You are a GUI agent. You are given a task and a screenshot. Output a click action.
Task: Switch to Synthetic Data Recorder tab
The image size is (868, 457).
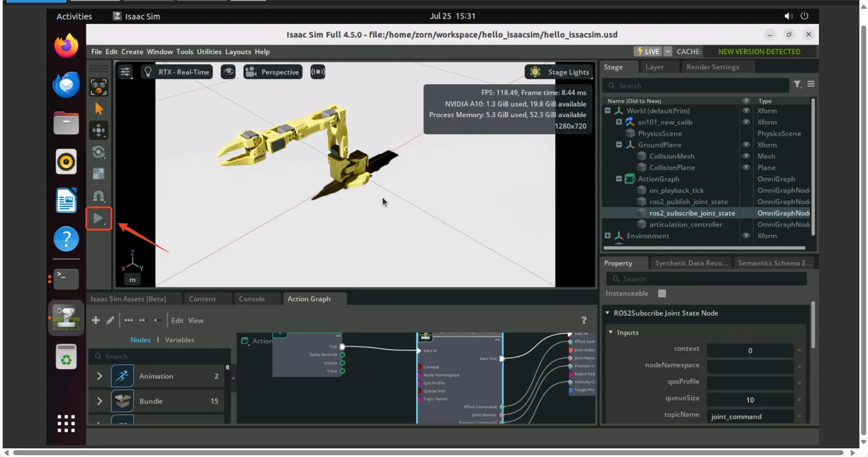click(691, 263)
